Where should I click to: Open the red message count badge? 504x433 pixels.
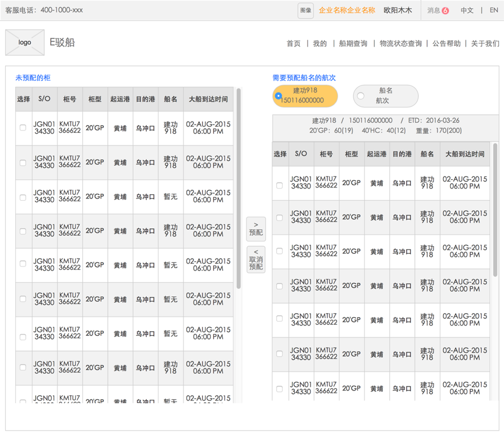click(x=445, y=10)
